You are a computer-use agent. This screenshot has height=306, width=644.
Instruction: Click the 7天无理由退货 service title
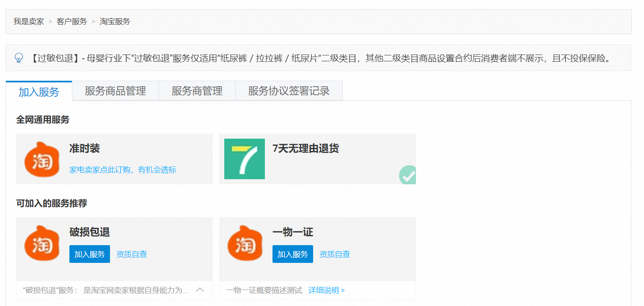tap(305, 148)
